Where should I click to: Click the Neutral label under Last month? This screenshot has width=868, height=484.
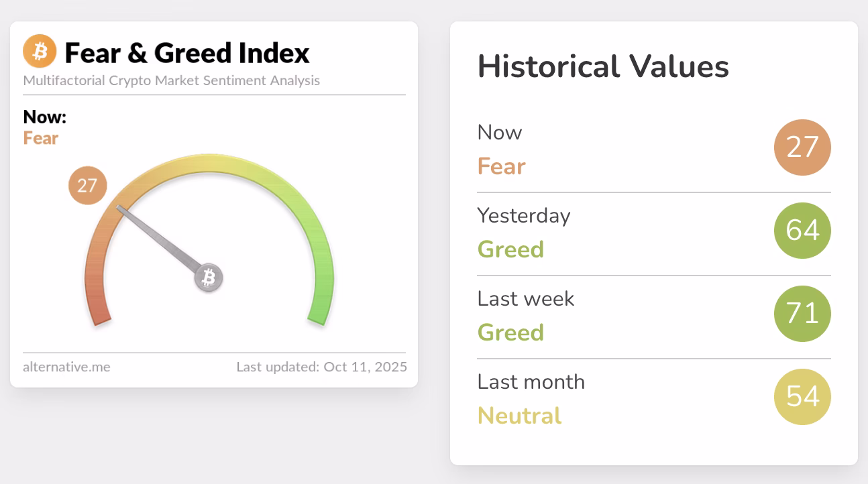click(x=519, y=416)
